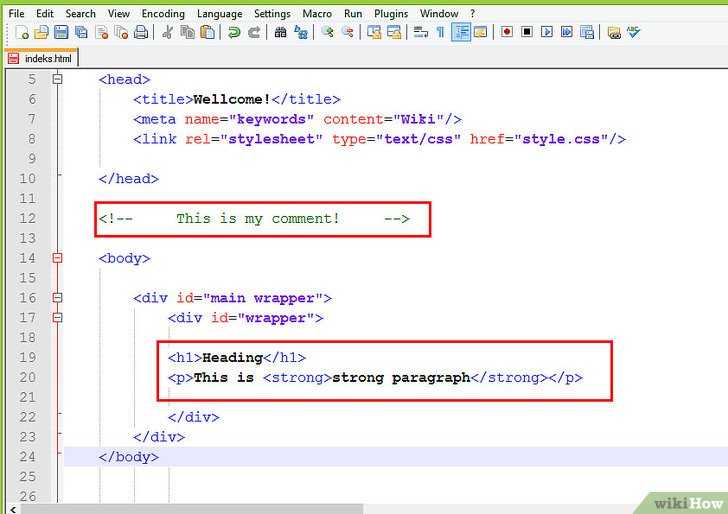The image size is (728, 514).
Task: Click the horizontal scrollbar at the bottom
Action: coord(300,508)
